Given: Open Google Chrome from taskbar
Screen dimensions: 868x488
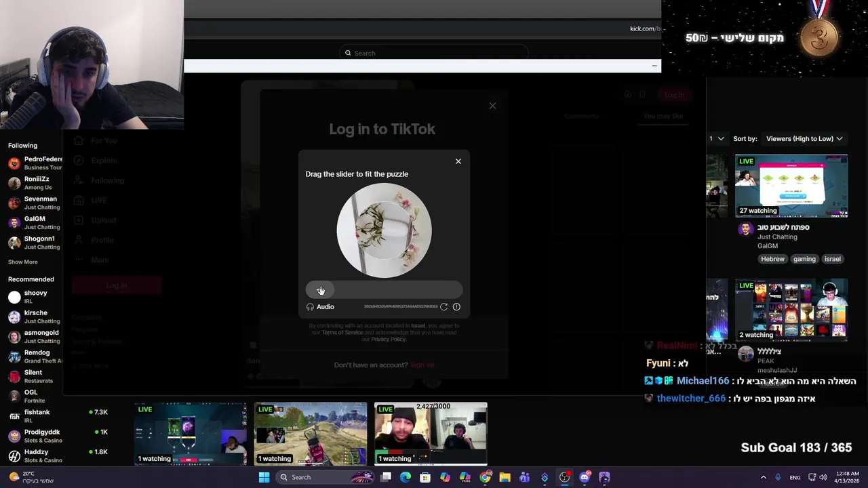Looking at the screenshot, I should click(x=485, y=477).
